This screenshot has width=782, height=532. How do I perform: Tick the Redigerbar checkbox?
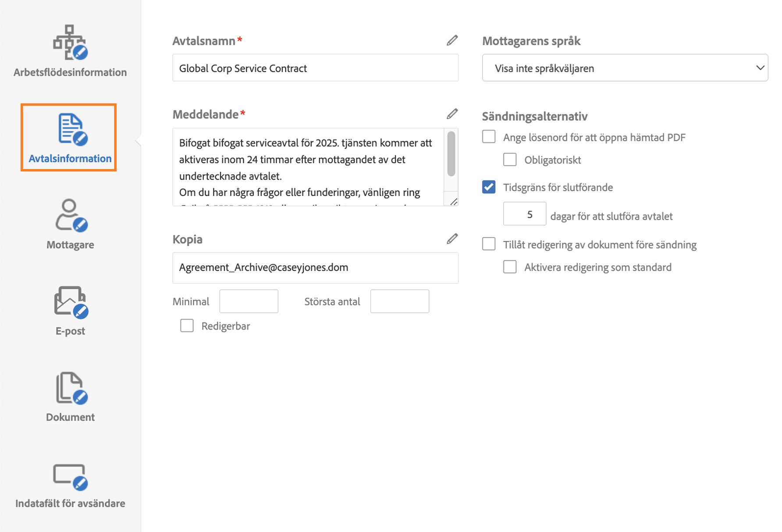pyautogui.click(x=187, y=325)
